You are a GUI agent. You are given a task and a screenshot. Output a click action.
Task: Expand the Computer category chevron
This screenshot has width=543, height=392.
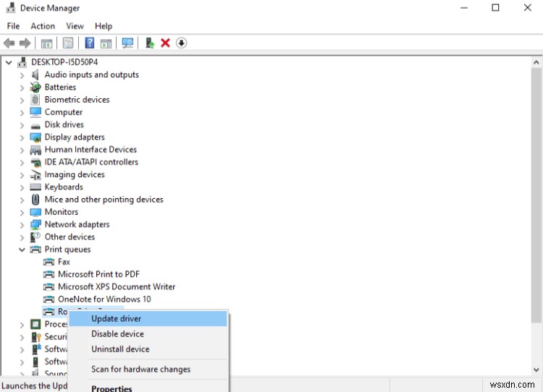pos(22,113)
